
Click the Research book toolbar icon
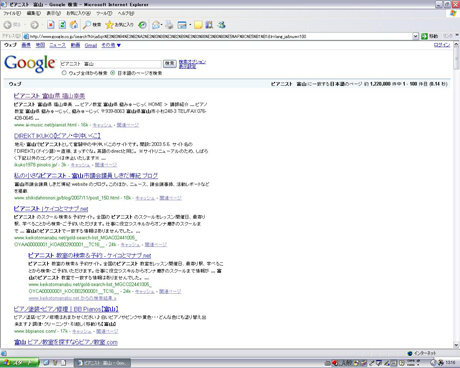click(x=209, y=25)
